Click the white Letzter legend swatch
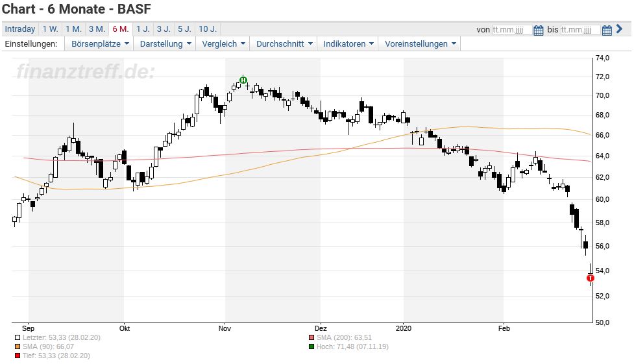 (x=18, y=337)
